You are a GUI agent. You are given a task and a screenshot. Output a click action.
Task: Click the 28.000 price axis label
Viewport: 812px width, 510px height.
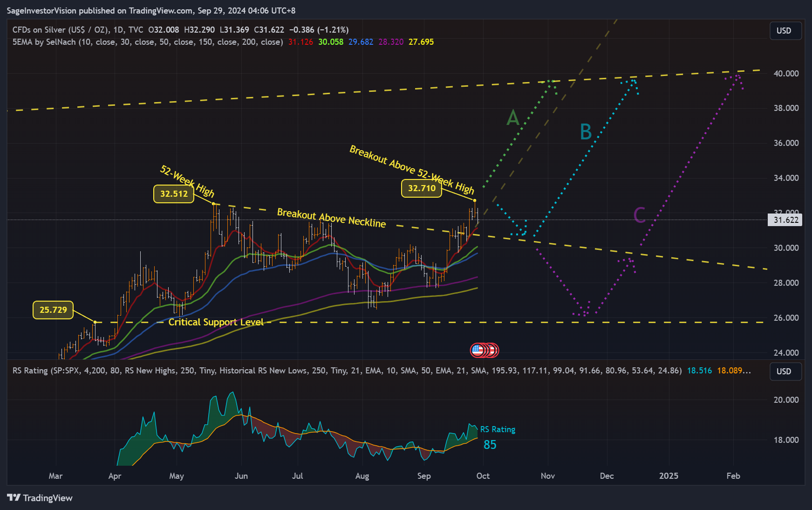(786, 283)
